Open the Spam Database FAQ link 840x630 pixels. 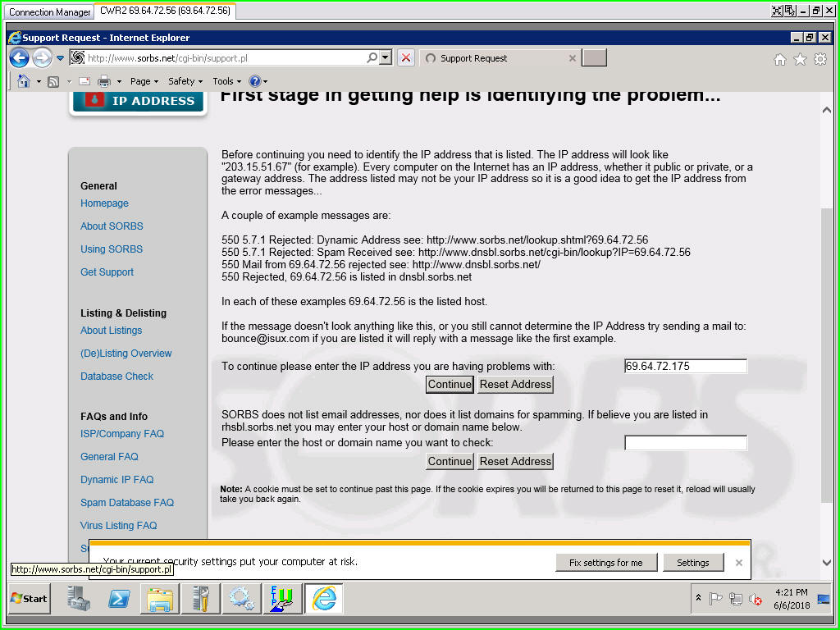(127, 503)
